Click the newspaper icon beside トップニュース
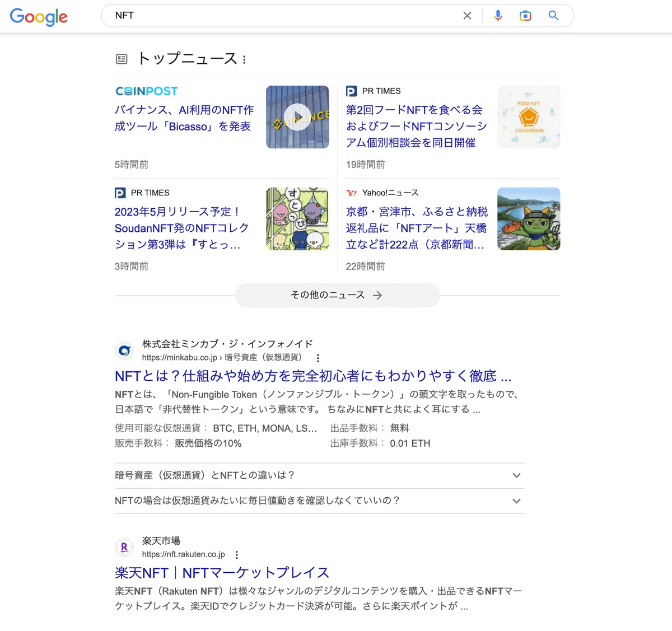672x631 pixels. pyautogui.click(x=122, y=59)
